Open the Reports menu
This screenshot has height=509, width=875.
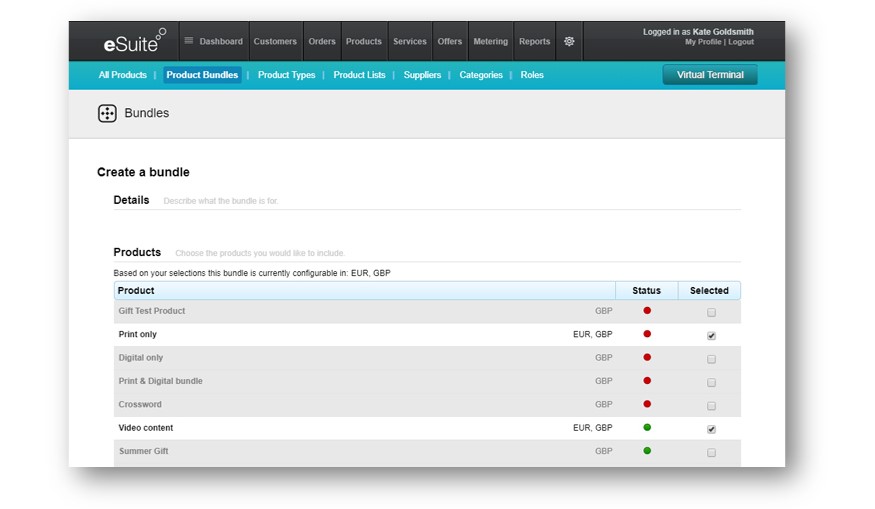(x=534, y=42)
